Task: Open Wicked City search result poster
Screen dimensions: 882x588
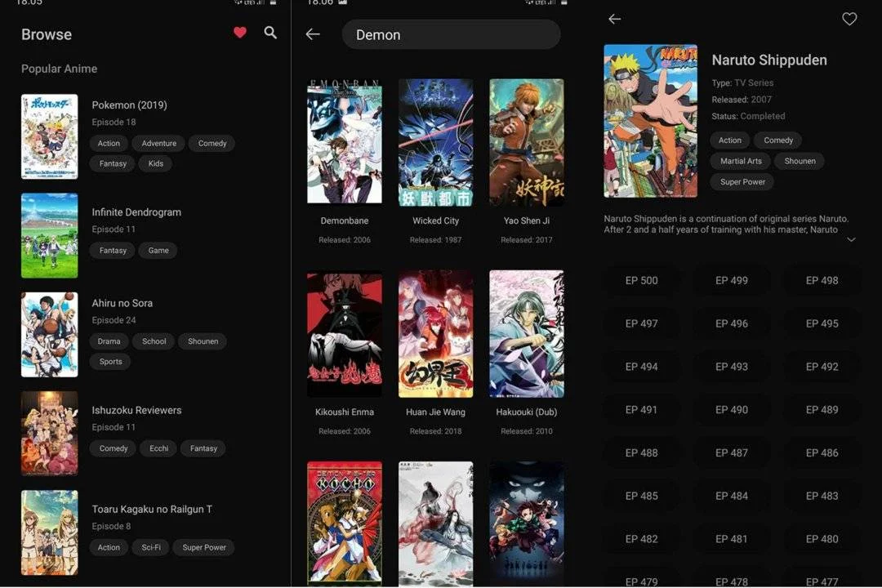Action: coord(435,142)
